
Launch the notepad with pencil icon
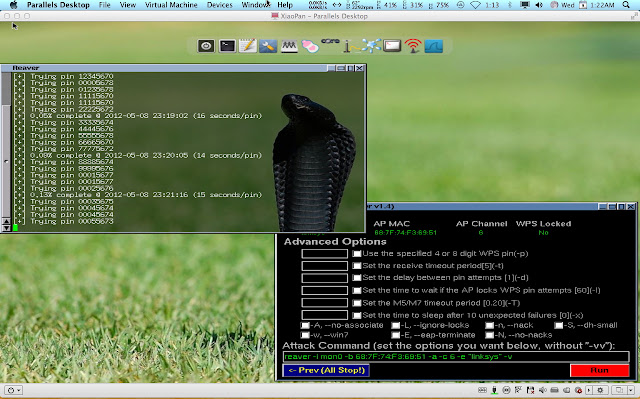pos(248,46)
